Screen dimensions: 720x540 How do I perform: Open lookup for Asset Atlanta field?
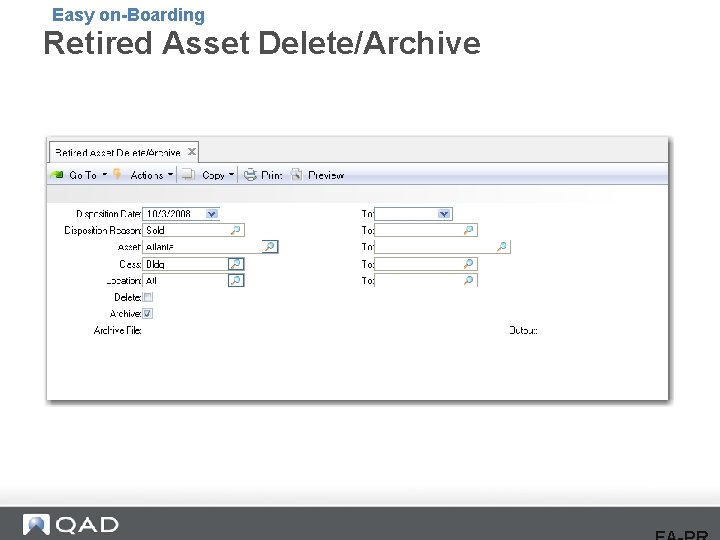[x=270, y=247]
